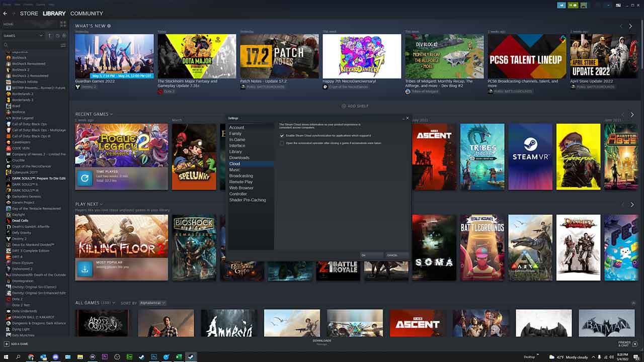Click the plus icon for Add a Game
This screenshot has height=362, width=644.
6,344
